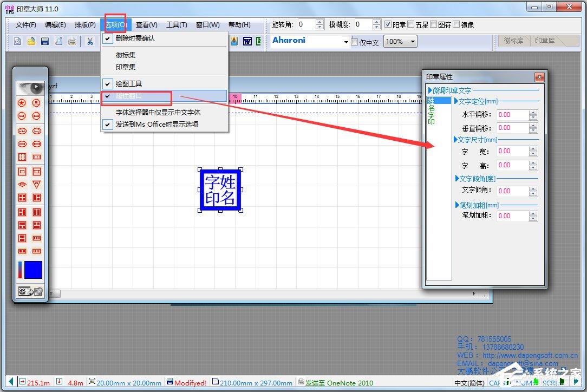Click the red-blue gradient color bar
587x392 pixels.
(20, 270)
